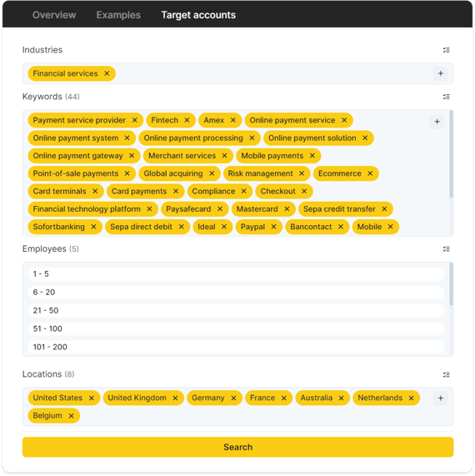Remove the Financial services industry tag
The width and height of the screenshot is (475, 476).
coord(107,73)
